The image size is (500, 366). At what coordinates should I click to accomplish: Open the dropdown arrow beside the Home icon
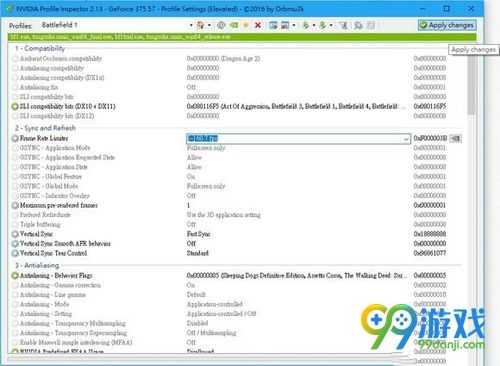pos(209,25)
